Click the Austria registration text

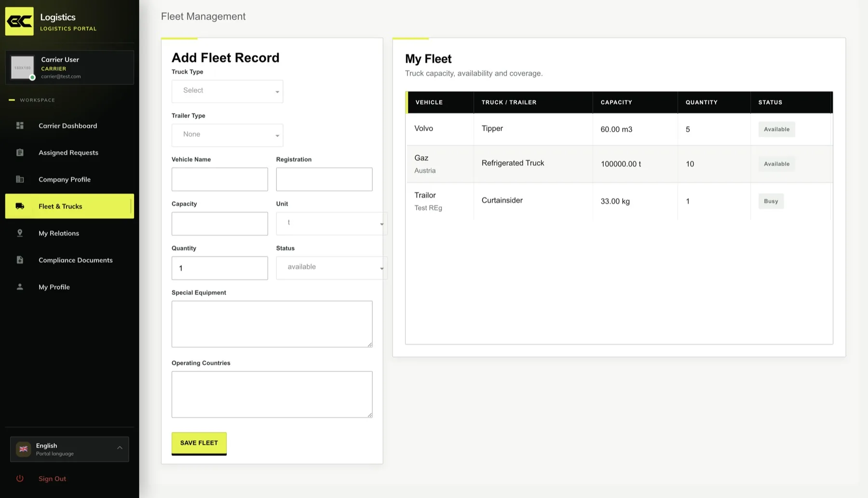coord(425,171)
